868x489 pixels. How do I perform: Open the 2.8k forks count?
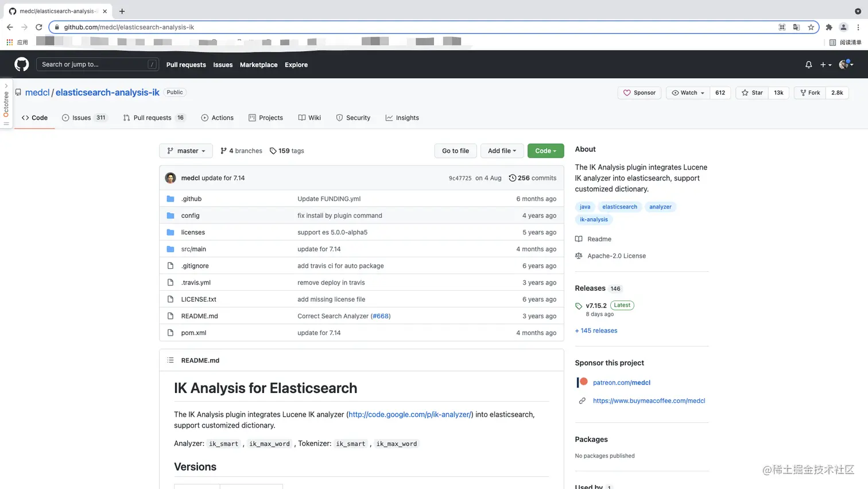[x=837, y=93]
